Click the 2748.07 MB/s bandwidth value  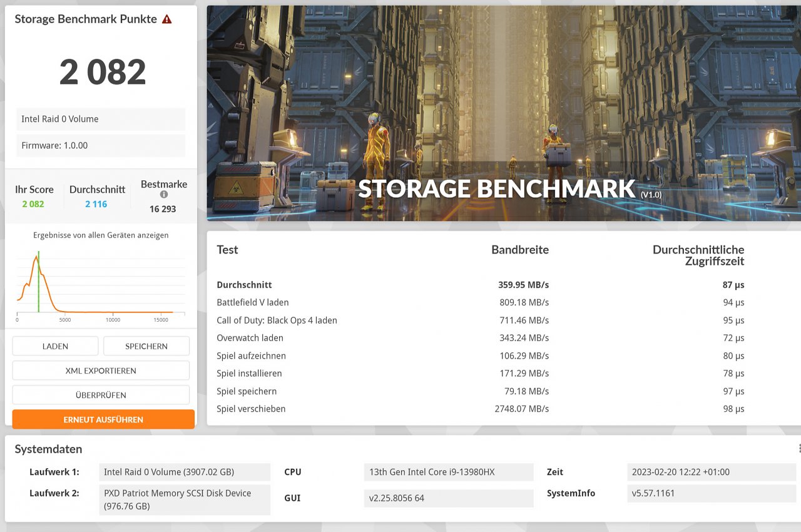click(521, 409)
